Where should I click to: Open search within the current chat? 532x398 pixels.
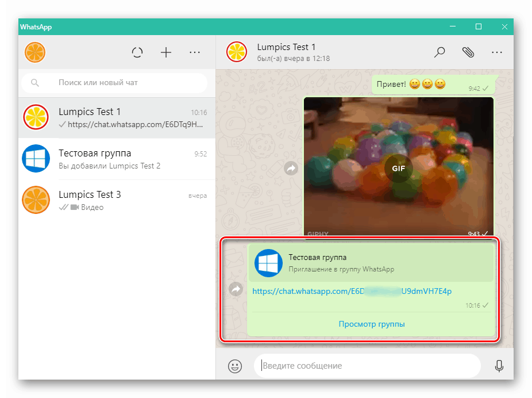point(440,52)
